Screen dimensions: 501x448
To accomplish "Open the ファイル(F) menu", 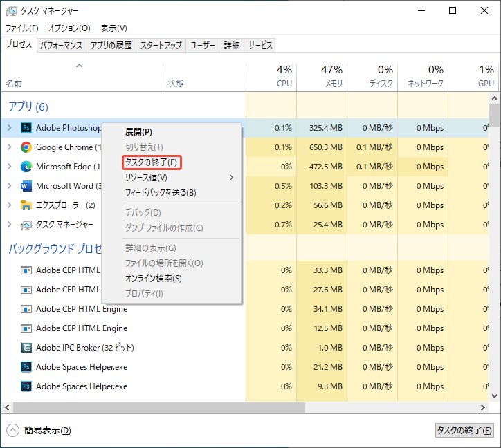I will [x=21, y=28].
